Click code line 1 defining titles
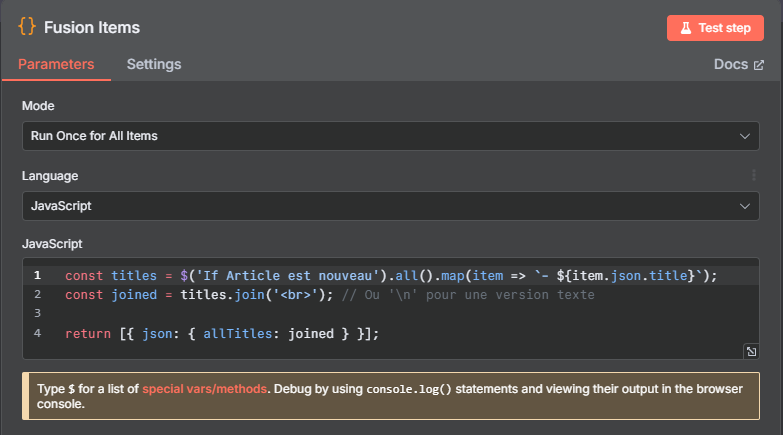783x435 pixels. pyautogui.click(x=391, y=276)
